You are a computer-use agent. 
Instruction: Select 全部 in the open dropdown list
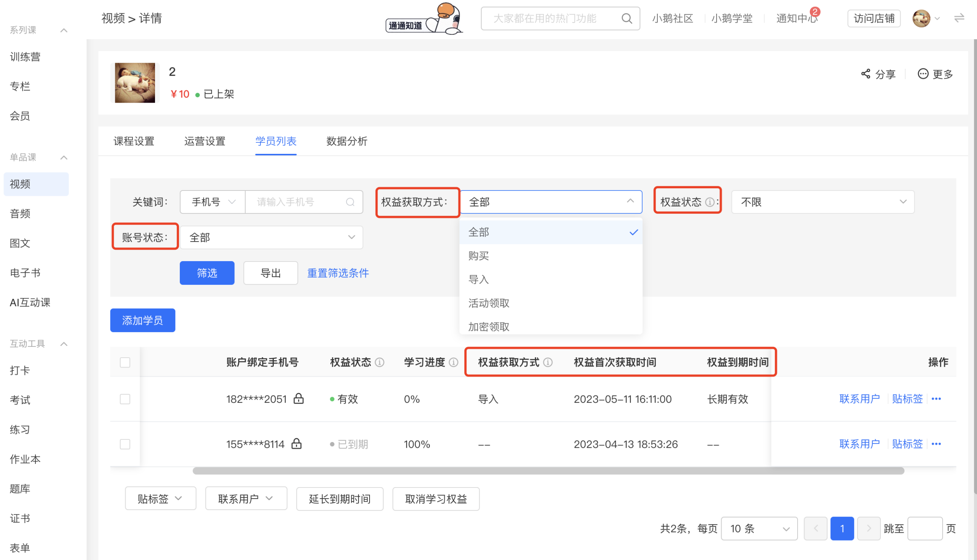click(x=551, y=232)
